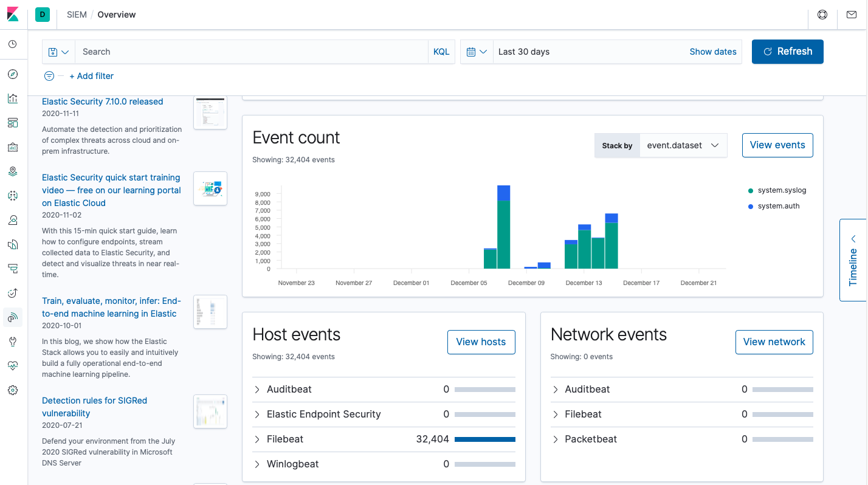
Task: Expand Auditbeat row in Network events
Action: (x=555, y=389)
